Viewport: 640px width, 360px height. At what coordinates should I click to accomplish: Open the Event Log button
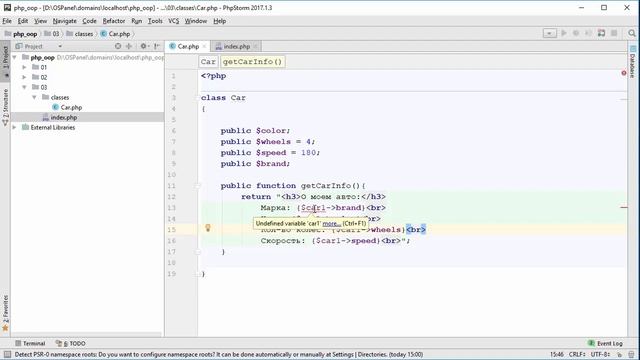coord(605,343)
